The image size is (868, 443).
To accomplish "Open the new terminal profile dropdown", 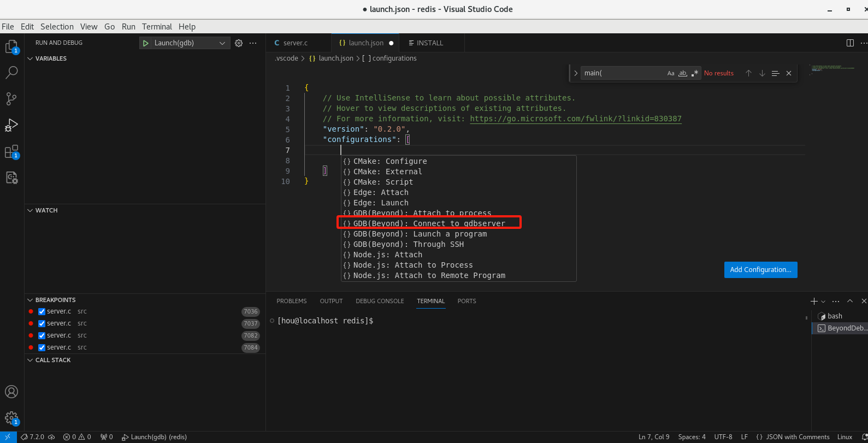I will click(823, 301).
